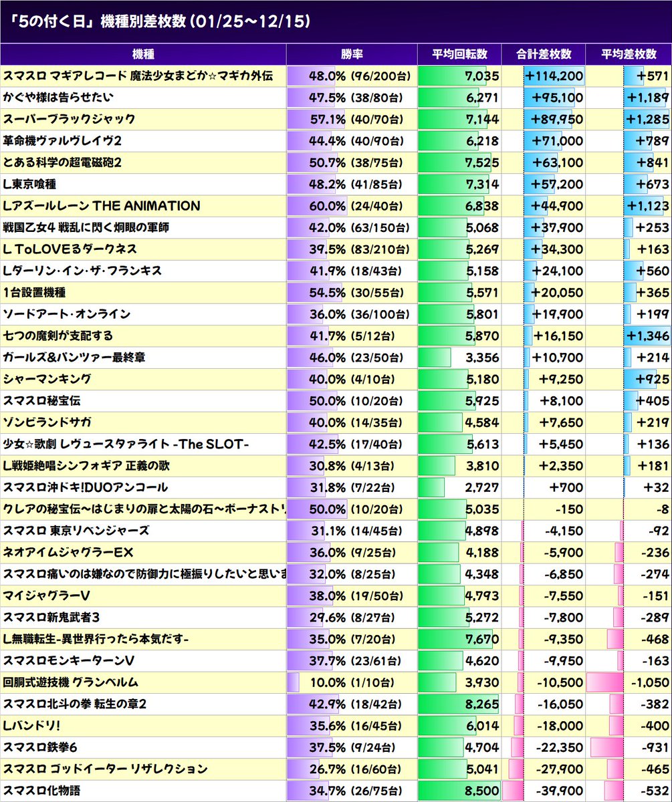The width and height of the screenshot is (672, 802).
Task: Click the とある科学の超電磁砲2 row name
Action: (x=62, y=162)
